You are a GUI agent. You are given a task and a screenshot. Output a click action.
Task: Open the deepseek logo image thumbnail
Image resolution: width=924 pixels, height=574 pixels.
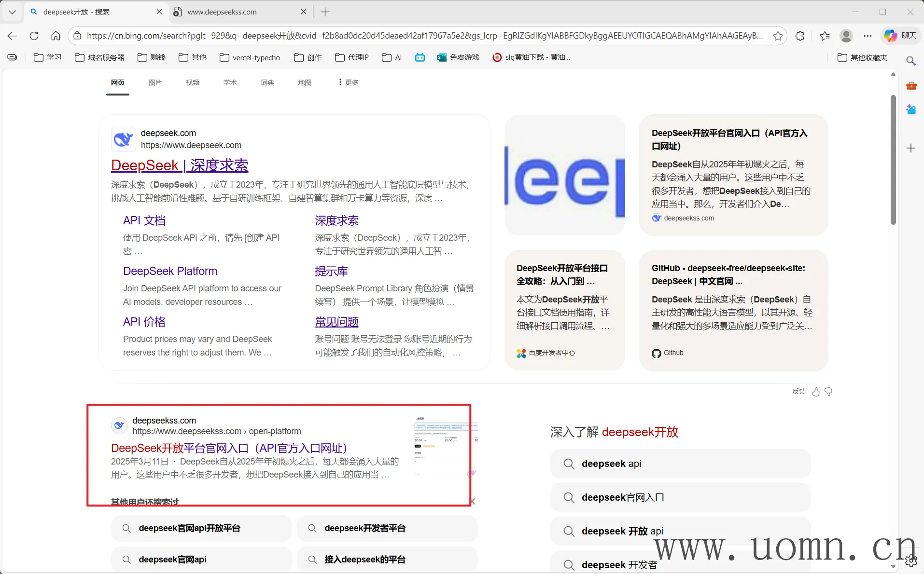564,175
